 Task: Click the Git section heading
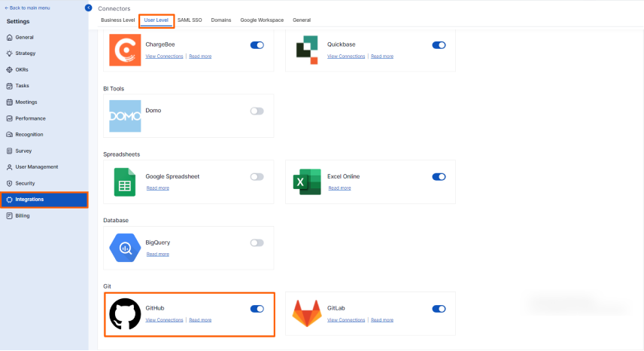click(x=107, y=286)
